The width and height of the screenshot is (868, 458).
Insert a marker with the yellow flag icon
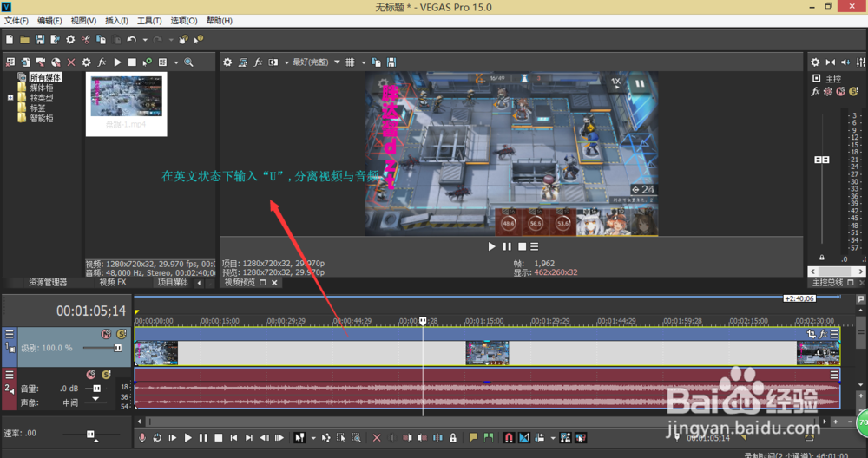click(473, 438)
